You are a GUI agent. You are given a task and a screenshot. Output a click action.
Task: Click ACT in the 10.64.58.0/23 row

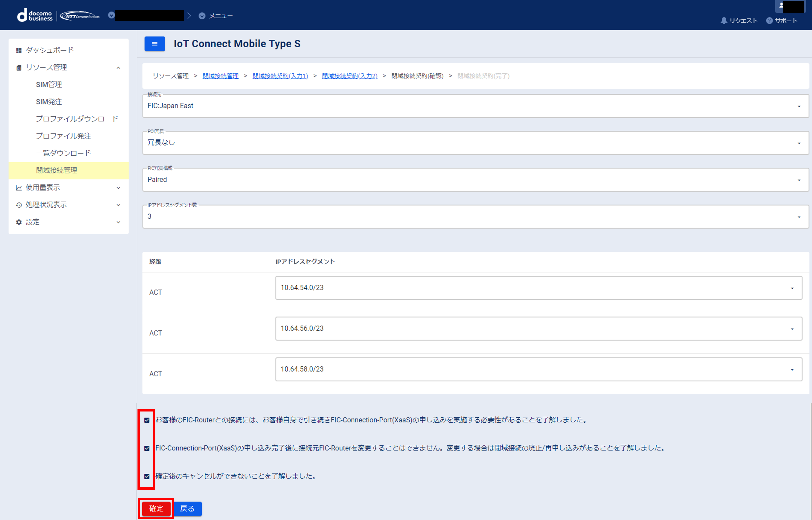coord(156,374)
